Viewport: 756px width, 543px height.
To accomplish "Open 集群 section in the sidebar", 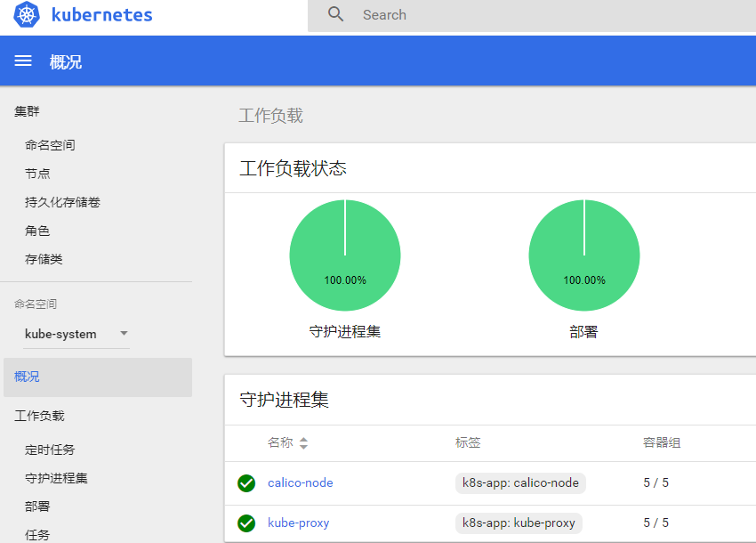I will pos(27,111).
